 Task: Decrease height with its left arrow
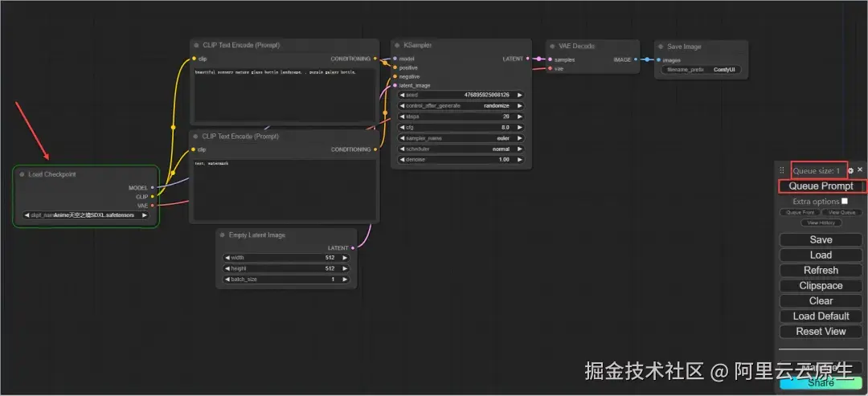(x=227, y=268)
